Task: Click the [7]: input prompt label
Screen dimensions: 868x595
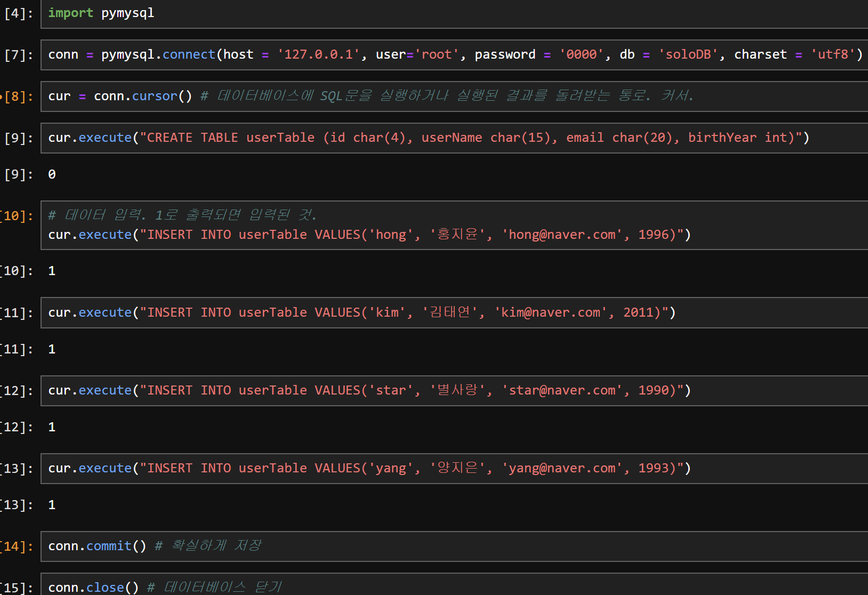Action: click(19, 55)
